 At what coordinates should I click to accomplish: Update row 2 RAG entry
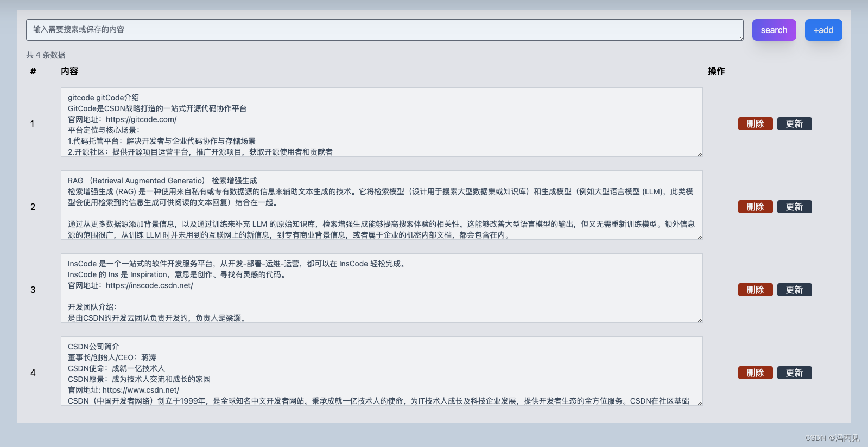pos(794,207)
